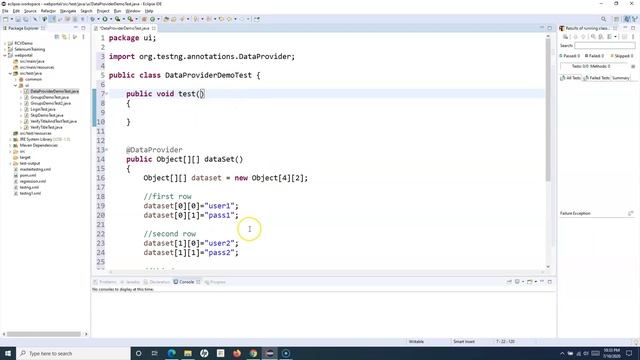This screenshot has width=640, height=360.
Task: Open Task View from the taskbar
Action: coord(155,353)
